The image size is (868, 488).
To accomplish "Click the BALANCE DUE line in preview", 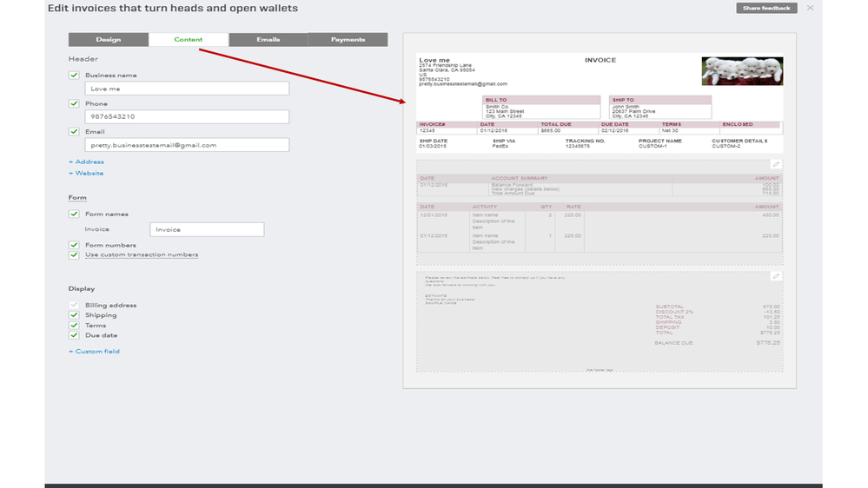I will pyautogui.click(x=718, y=343).
